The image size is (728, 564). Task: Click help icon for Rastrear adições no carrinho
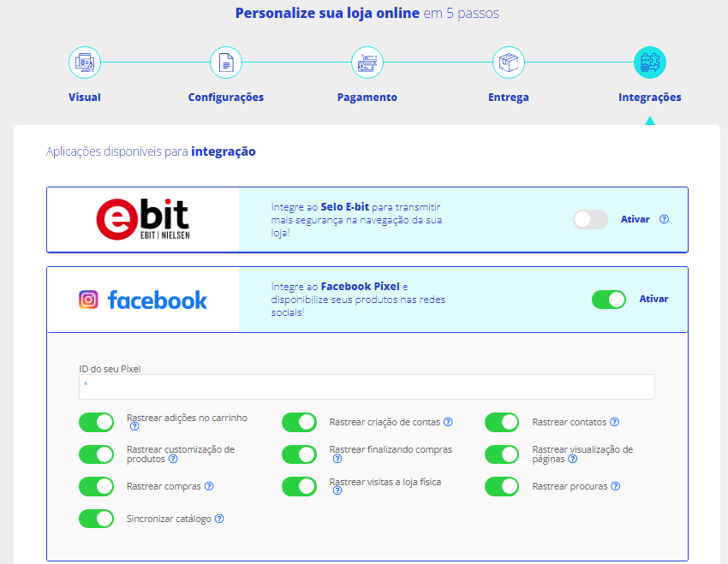click(x=134, y=426)
